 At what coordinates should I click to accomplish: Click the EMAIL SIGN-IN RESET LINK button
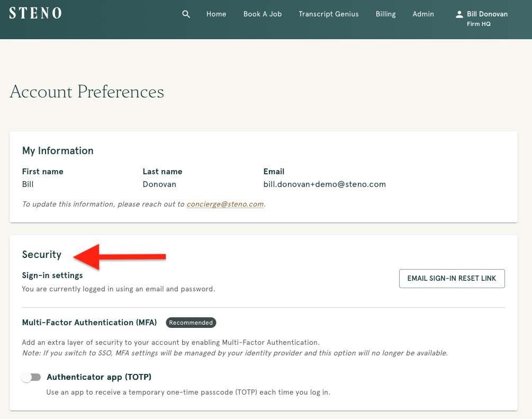pos(452,278)
